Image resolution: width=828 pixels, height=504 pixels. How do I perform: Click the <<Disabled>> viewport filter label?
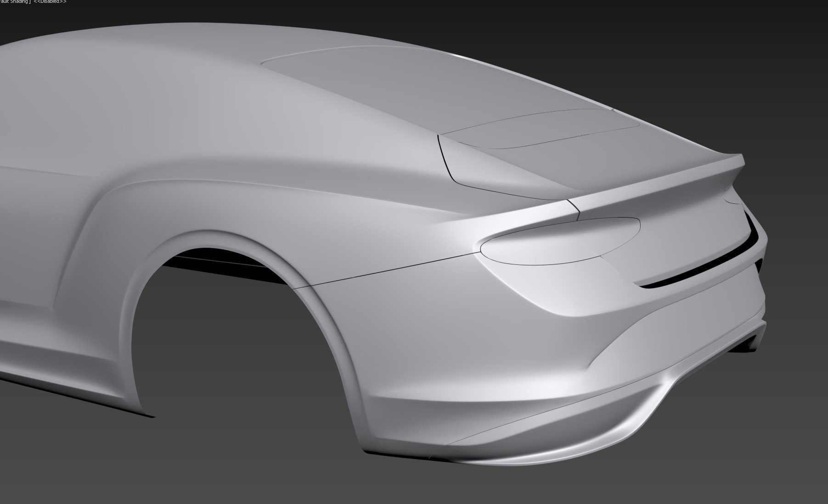50,2
